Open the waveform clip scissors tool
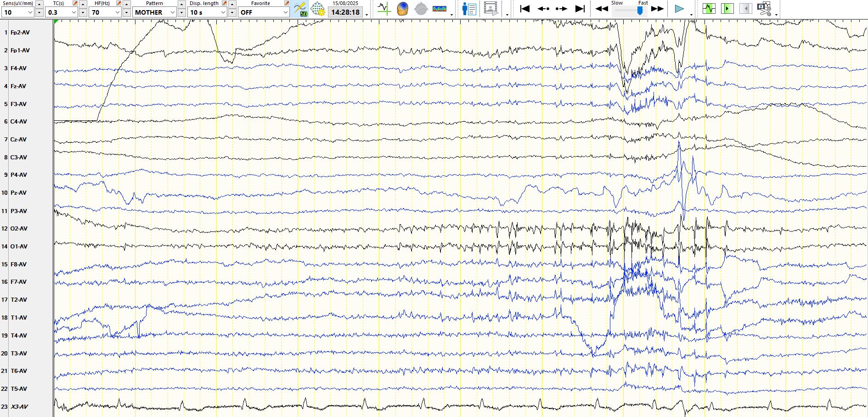 pos(764,9)
